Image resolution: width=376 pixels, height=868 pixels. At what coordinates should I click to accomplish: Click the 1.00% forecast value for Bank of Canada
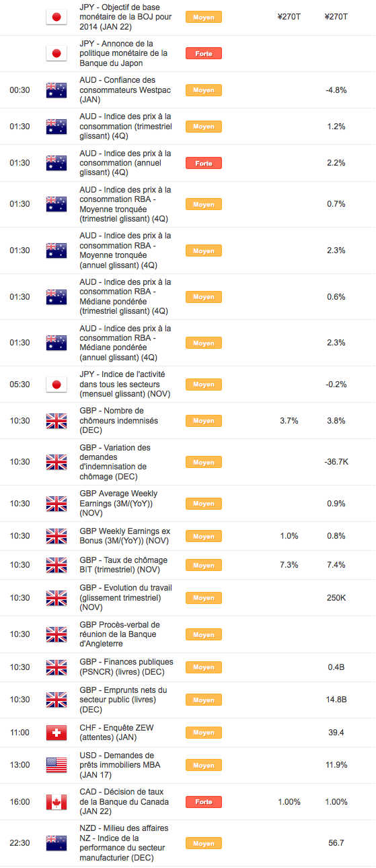289,802
